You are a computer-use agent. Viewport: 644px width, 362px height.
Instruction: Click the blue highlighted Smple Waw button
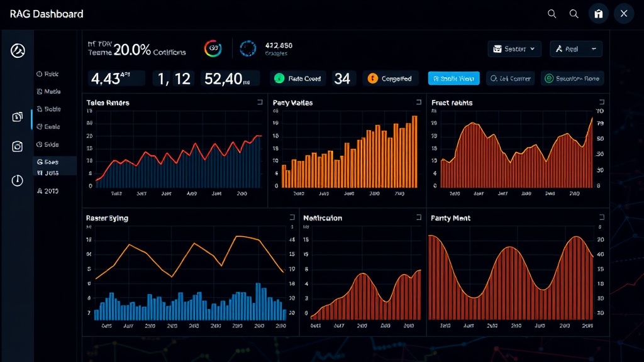[454, 79]
